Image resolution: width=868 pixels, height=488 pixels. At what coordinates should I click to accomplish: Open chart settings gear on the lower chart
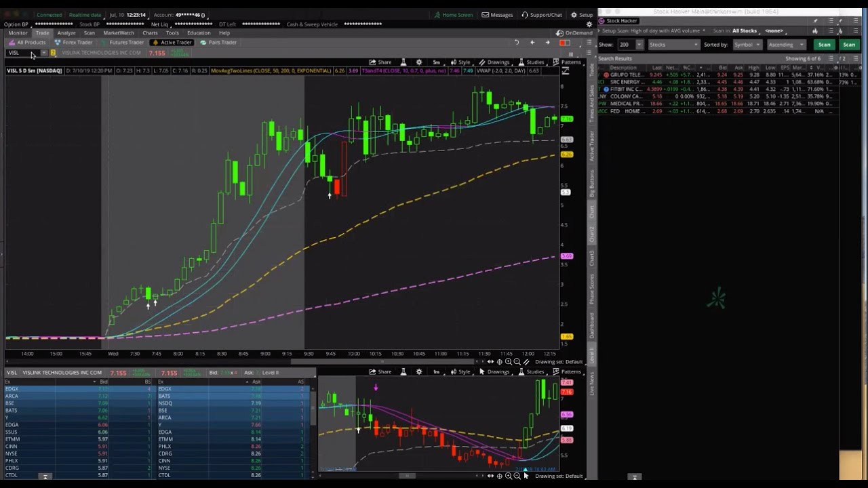[418, 371]
